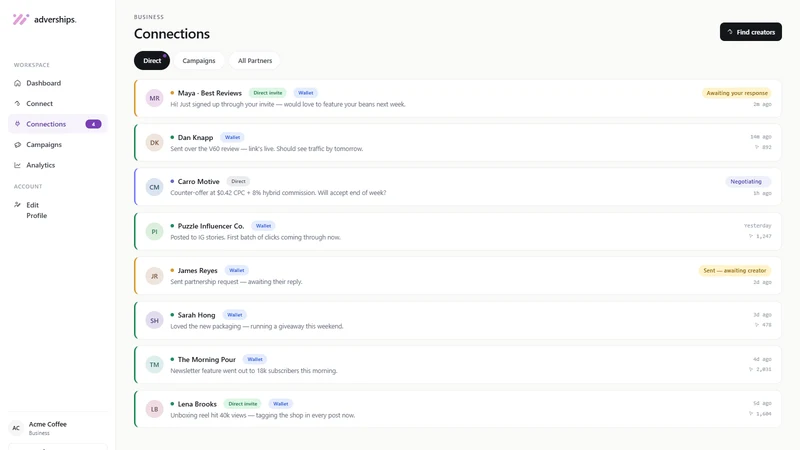Click the clicks icon next to 1,604
Viewport: 800px width, 450px height.
(x=751, y=414)
